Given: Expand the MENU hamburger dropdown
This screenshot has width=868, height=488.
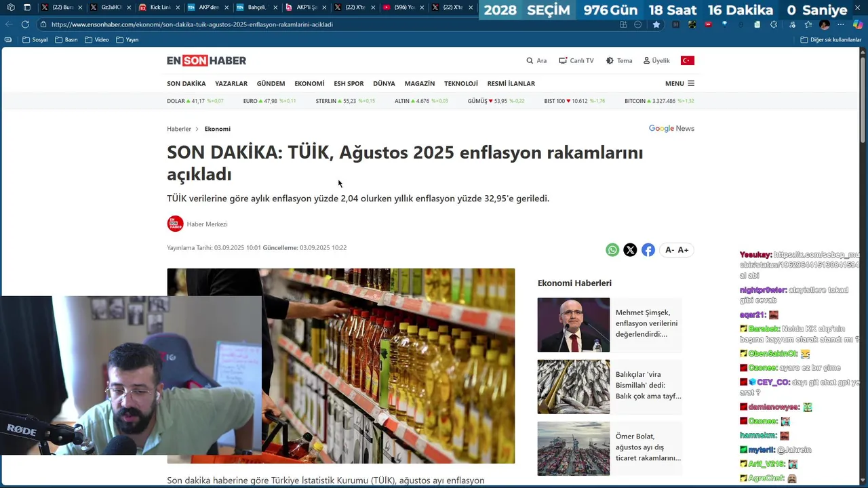Looking at the screenshot, I should pos(679,83).
